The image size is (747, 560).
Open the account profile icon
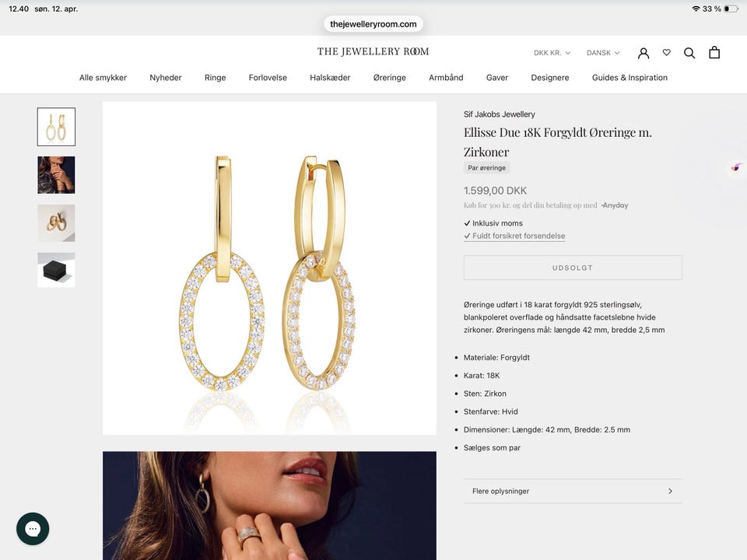[x=644, y=53]
